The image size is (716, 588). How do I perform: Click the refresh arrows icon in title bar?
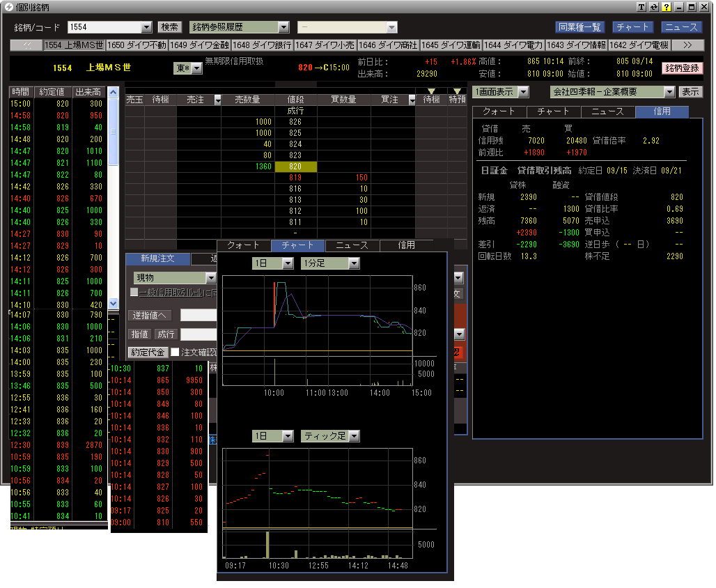[x=653, y=7]
